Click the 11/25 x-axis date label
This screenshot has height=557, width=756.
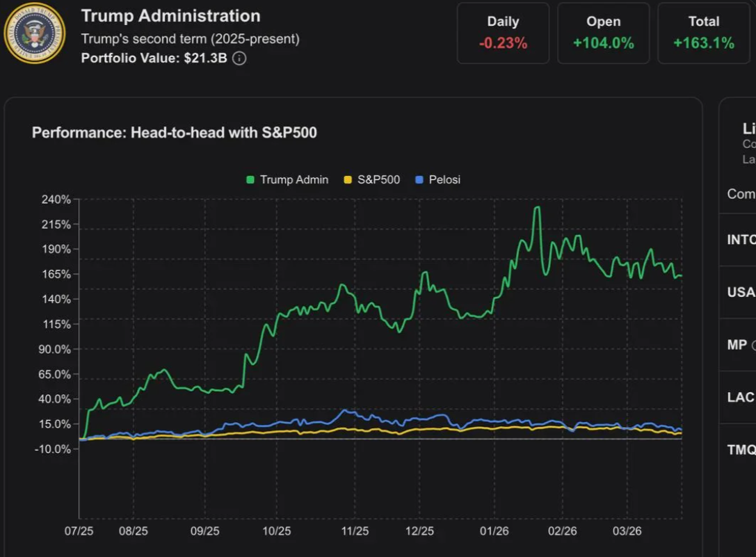click(x=355, y=531)
